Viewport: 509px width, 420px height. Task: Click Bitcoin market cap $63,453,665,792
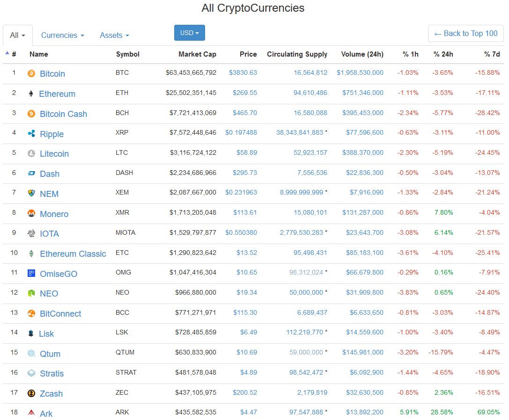click(x=191, y=72)
